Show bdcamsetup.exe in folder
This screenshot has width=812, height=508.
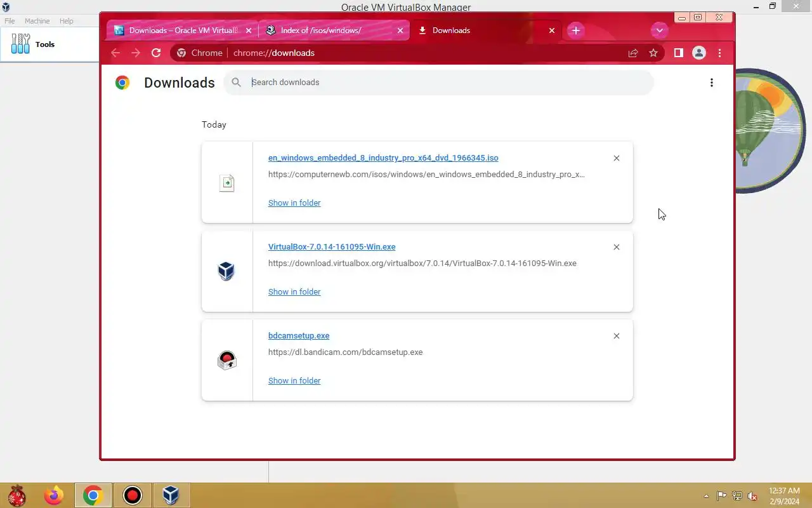(294, 381)
